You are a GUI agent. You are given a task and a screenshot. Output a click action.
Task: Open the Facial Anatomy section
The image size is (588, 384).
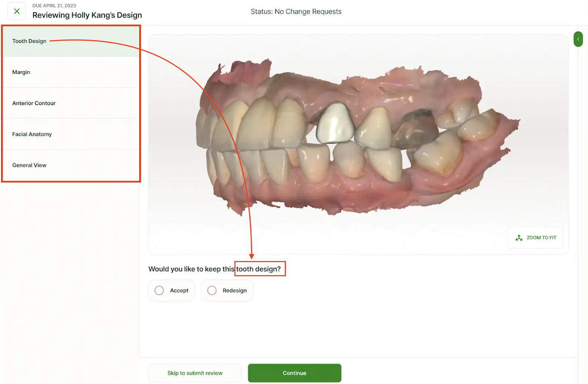32,134
